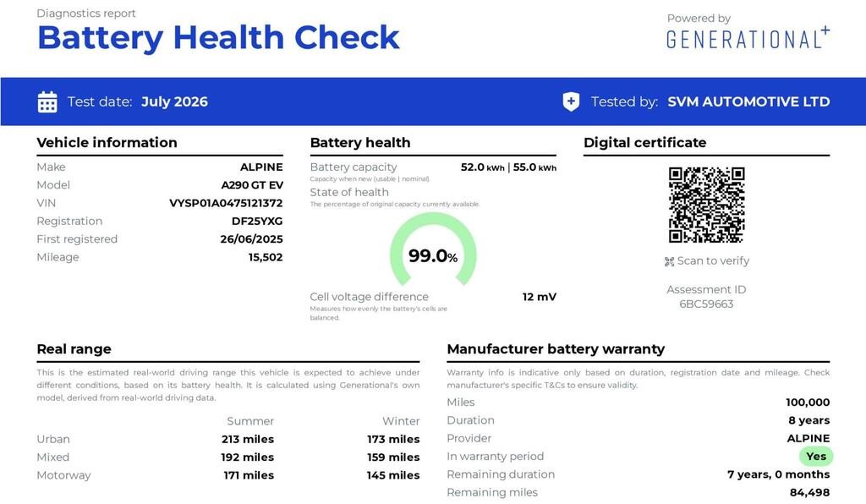Click the small scan icon before Scan to verify

670,261
